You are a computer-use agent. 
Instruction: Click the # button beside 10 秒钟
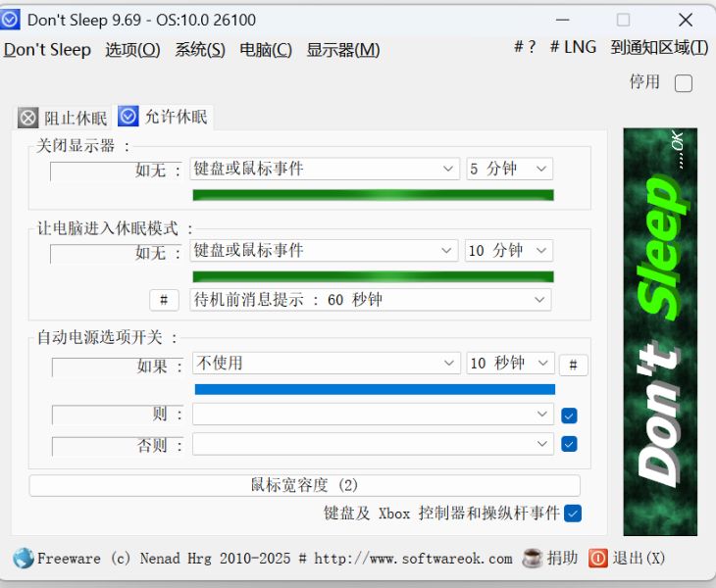tap(574, 365)
